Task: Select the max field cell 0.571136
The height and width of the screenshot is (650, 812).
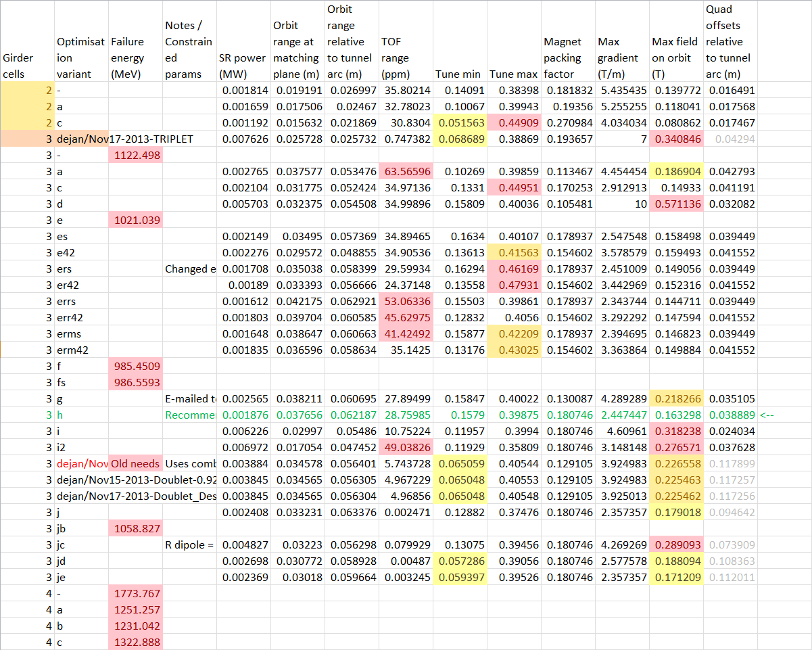Action: (676, 204)
